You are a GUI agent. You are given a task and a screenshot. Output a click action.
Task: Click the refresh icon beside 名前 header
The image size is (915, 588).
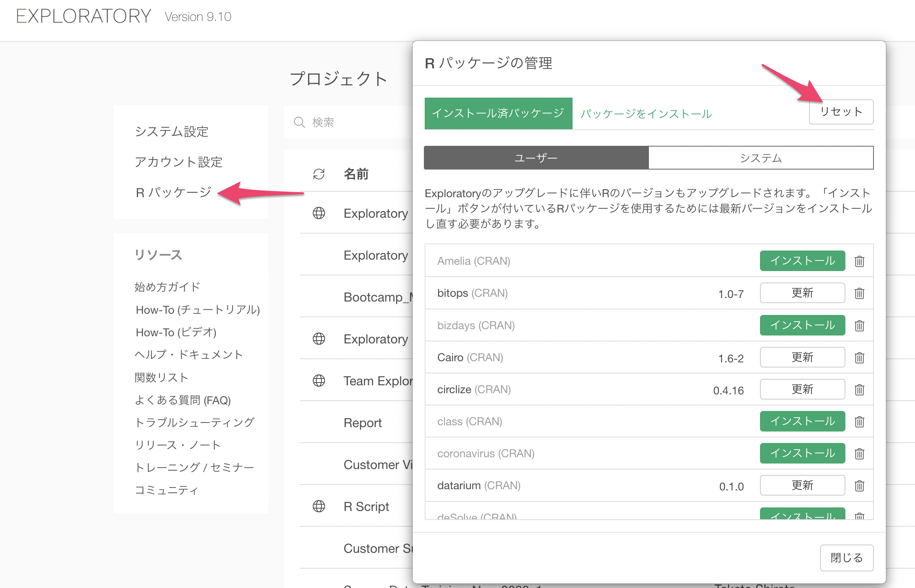click(319, 174)
